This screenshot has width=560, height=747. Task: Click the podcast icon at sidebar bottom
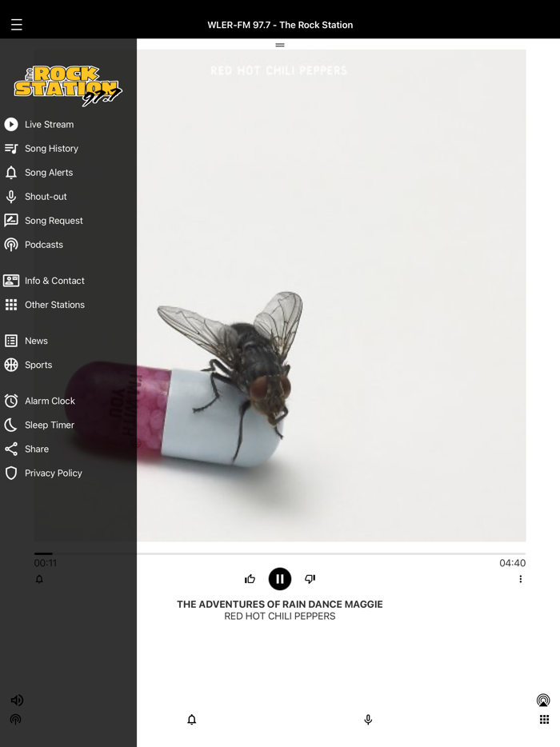pyautogui.click(x=16, y=719)
